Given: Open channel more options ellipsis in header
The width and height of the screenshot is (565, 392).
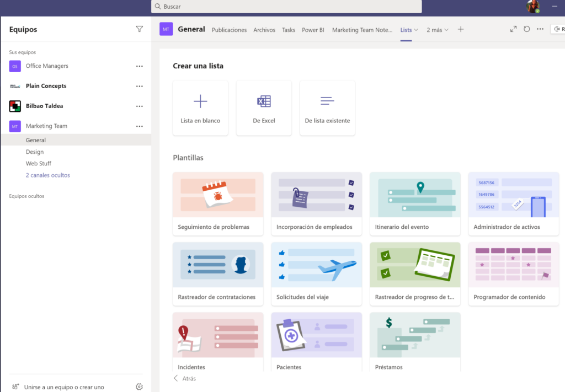Looking at the screenshot, I should click(540, 29).
